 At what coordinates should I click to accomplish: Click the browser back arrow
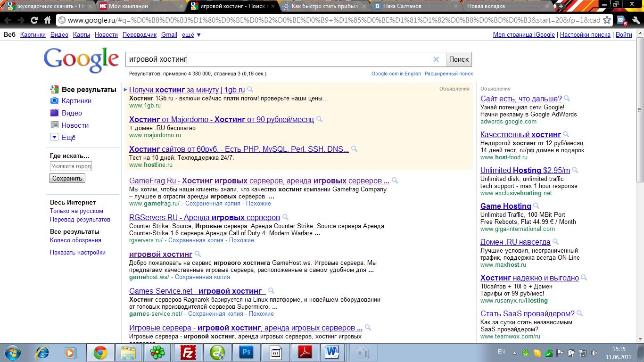coord(8,20)
